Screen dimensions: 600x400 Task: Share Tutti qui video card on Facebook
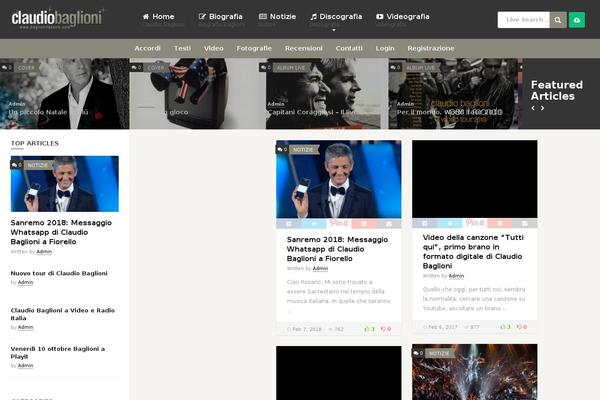coord(424,223)
